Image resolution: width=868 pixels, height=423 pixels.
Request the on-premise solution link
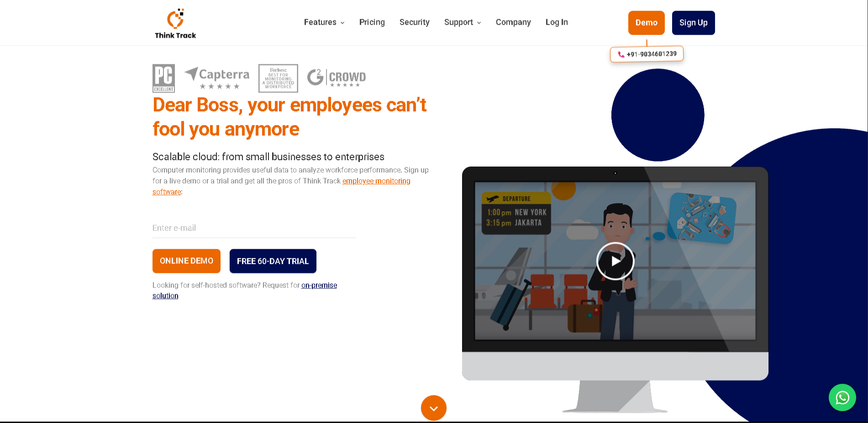point(319,285)
